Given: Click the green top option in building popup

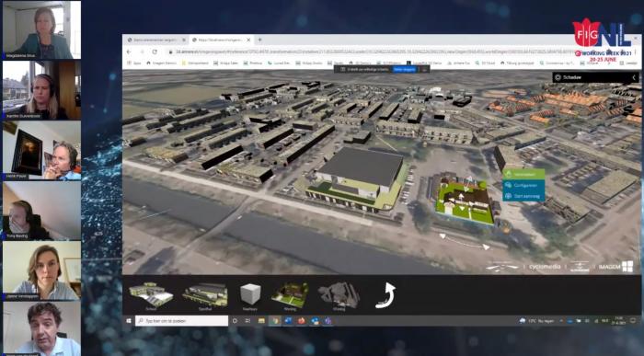Looking at the screenshot, I should tap(523, 174).
